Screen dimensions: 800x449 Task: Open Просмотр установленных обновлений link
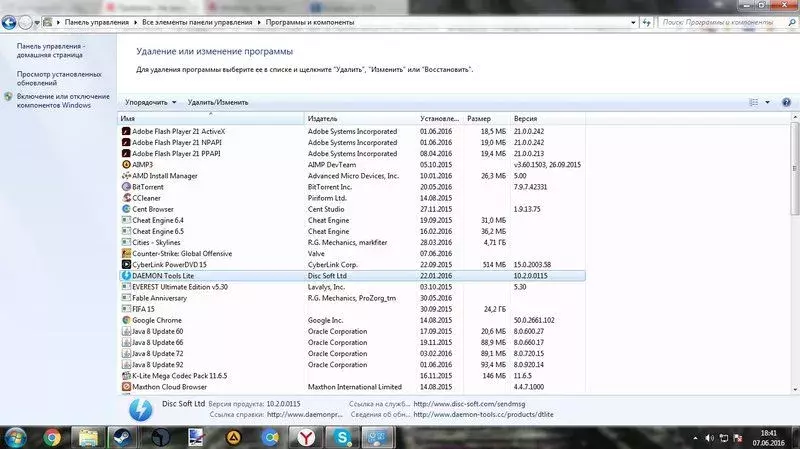(x=59, y=78)
